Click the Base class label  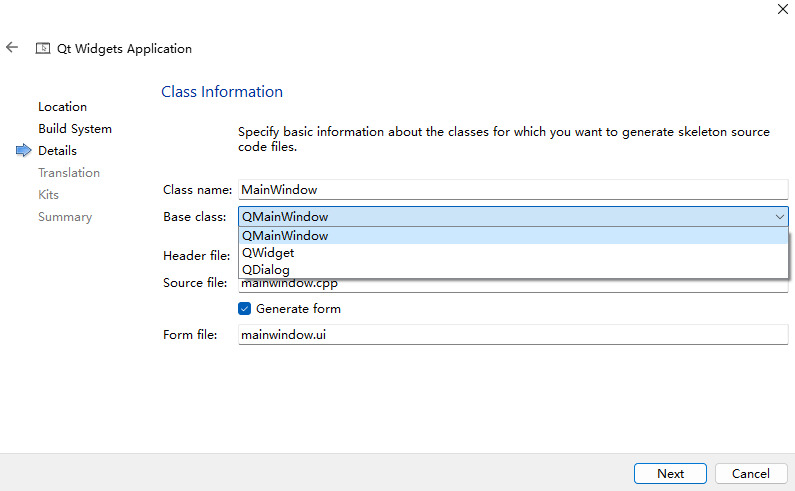click(195, 217)
